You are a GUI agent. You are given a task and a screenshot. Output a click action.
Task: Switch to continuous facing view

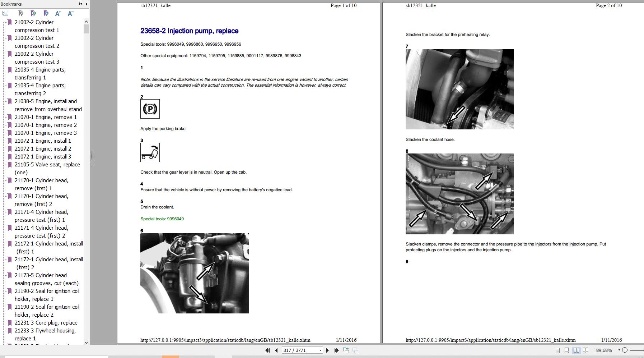pyautogui.click(x=585, y=350)
